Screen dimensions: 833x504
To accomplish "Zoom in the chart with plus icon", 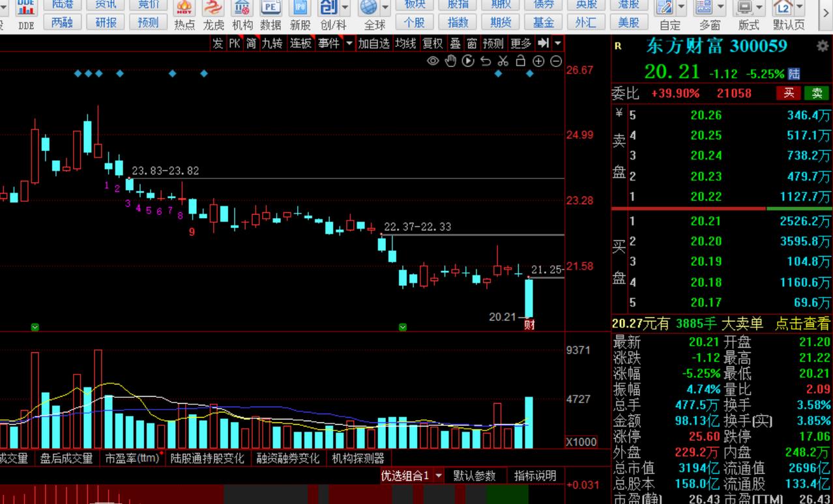I will tap(538, 61).
